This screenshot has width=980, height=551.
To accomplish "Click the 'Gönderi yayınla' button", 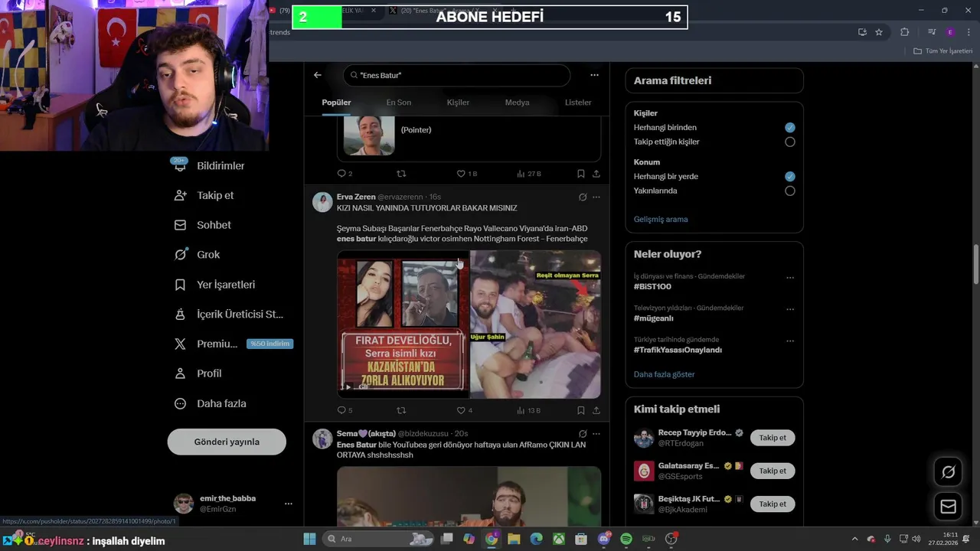I will pos(227,442).
